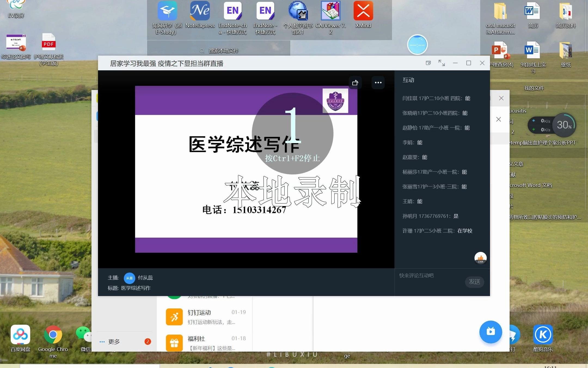Click comment 杨丽莎17助产一小班一院: 能
This screenshot has height=368, width=588.
(434, 172)
